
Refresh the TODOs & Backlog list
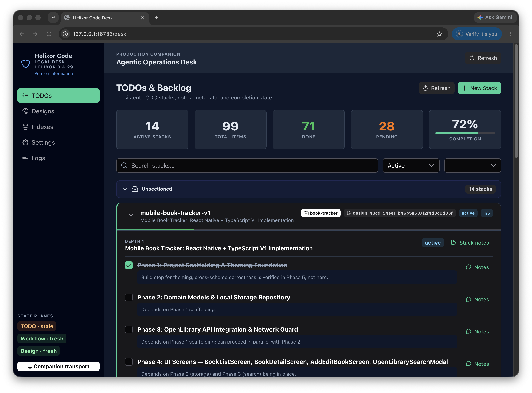click(x=436, y=88)
